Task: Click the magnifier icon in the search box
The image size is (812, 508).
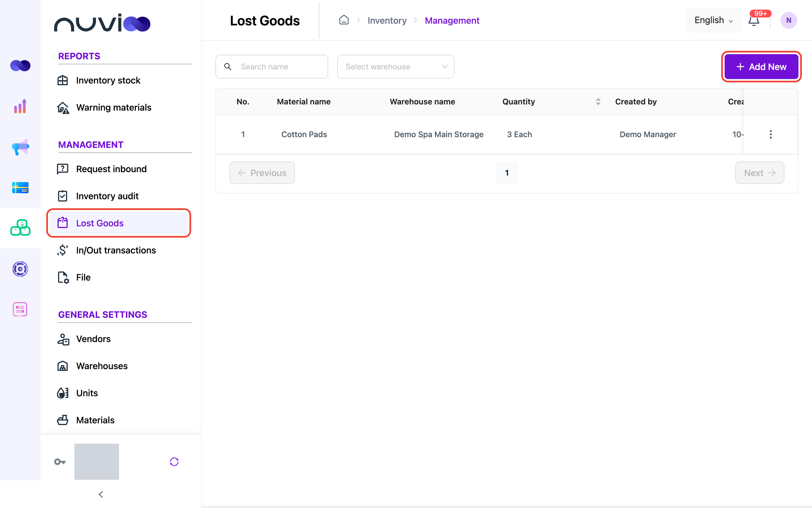Action: 228,67
